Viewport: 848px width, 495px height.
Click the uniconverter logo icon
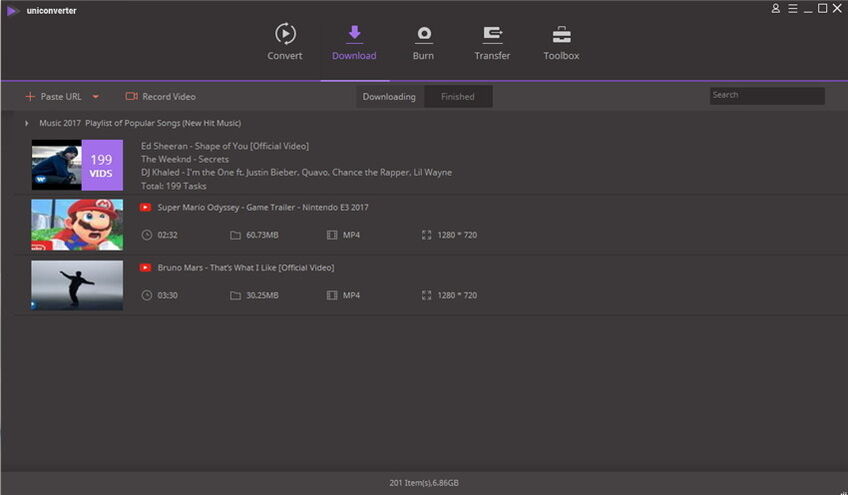(x=13, y=10)
